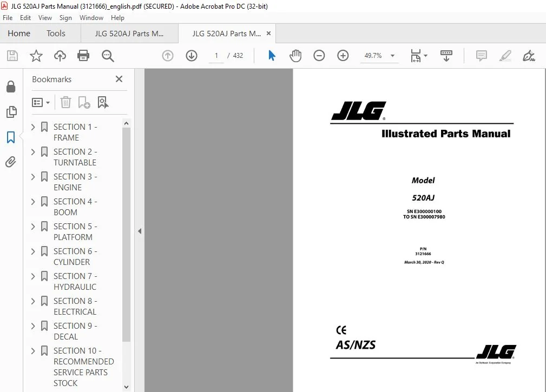Expand SECTION 3 - ENGINE bookmark
Screen dimensions: 546x392
coord(33,177)
